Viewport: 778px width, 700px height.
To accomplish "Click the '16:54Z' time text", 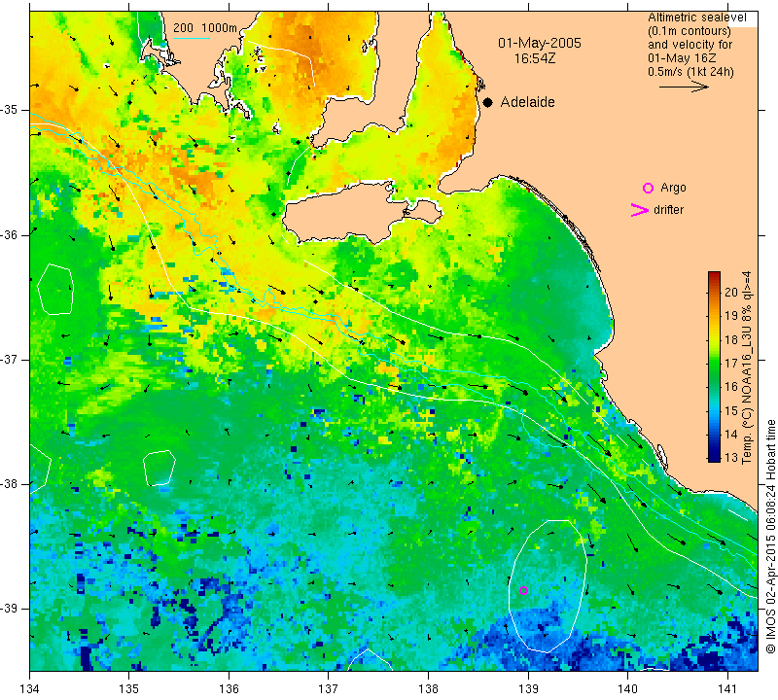I will click(534, 58).
